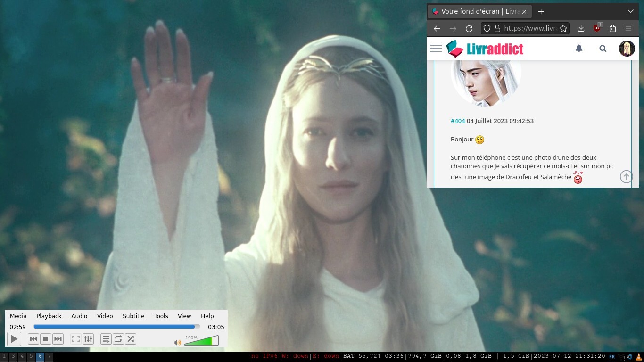Click the VLC cone tray icon
644x362 pixels.
[639, 357]
